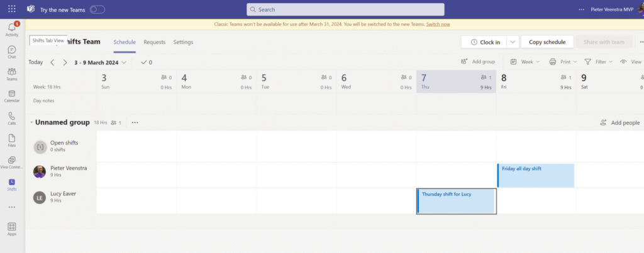This screenshot has height=253, width=644.
Task: Select the Sunday 3 day header
Action: pyautogui.click(x=136, y=82)
